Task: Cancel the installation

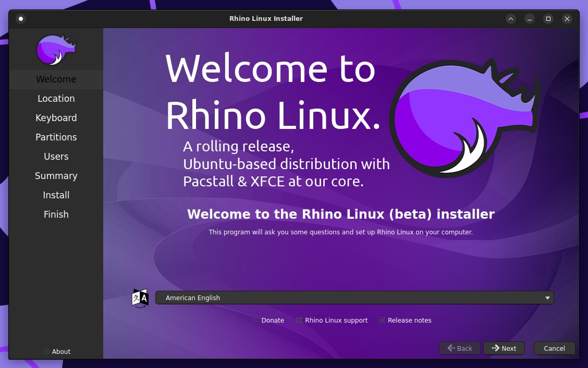Action: point(554,348)
